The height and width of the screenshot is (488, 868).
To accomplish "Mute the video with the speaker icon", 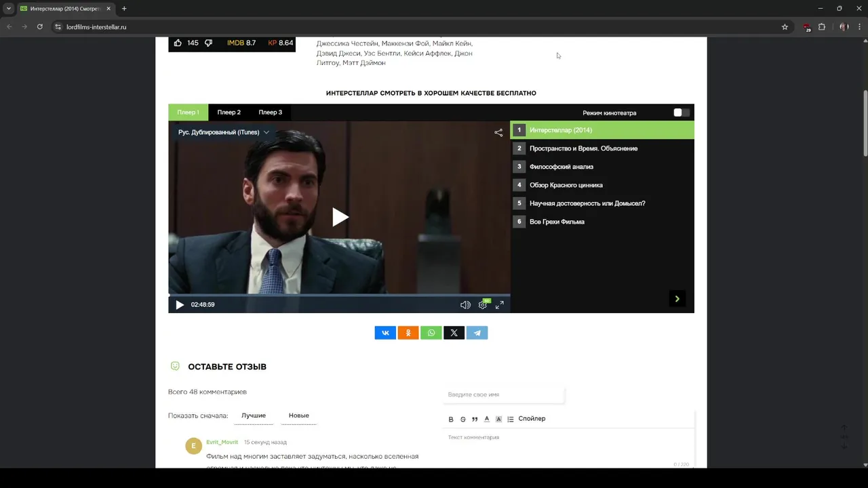I will click(465, 305).
